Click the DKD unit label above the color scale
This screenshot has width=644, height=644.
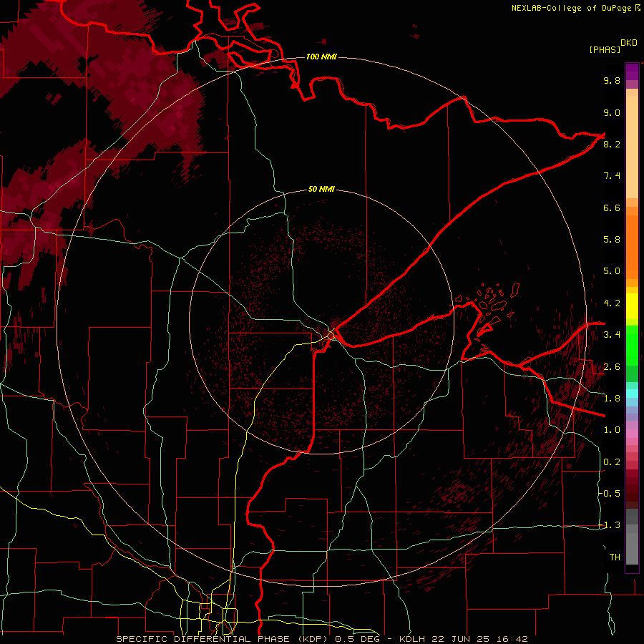tap(628, 43)
